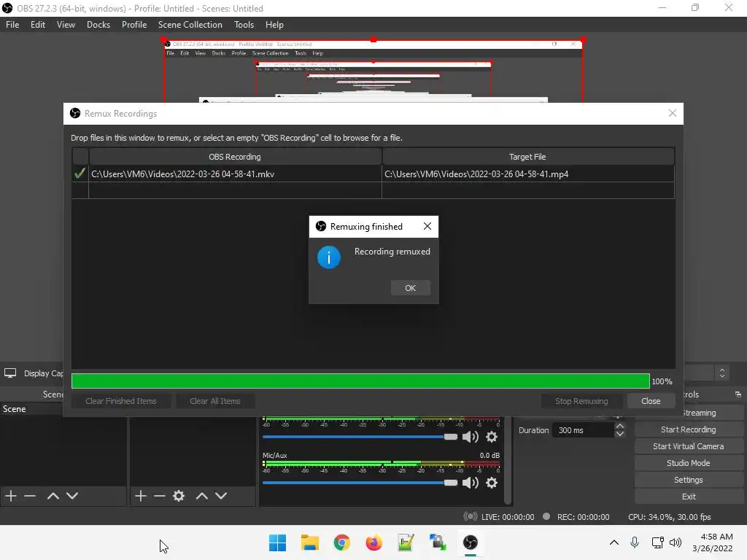Open Google Chrome from taskbar

pos(341,542)
